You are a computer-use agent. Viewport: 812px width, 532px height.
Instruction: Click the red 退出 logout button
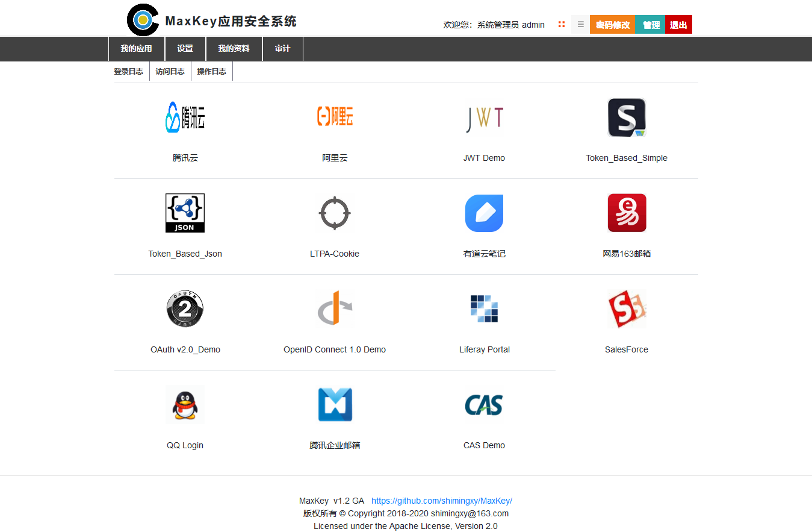coord(678,25)
